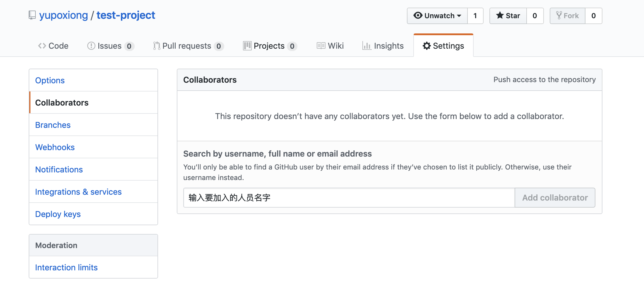This screenshot has height=285, width=644.
Task: Click the Pull requests branch icon
Action: tap(157, 46)
